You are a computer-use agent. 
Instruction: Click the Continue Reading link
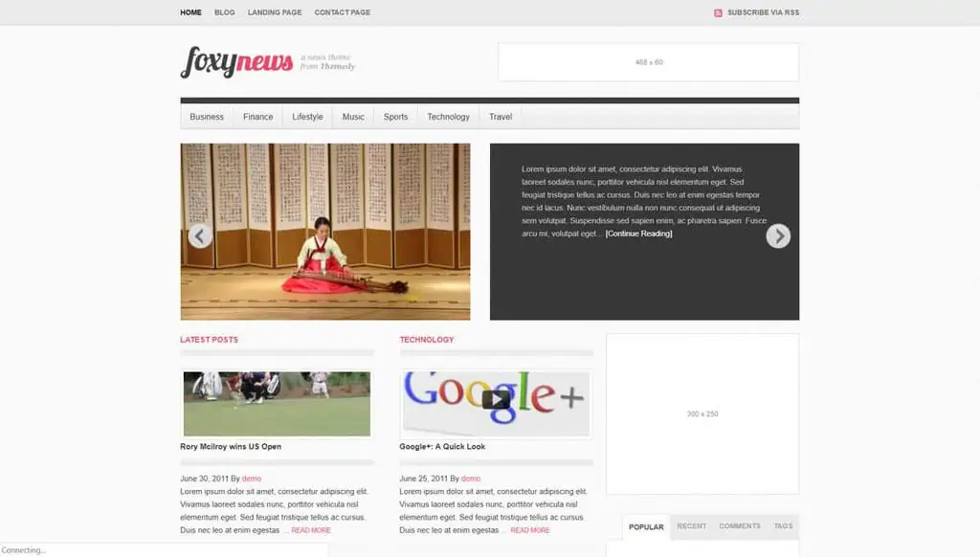638,234
